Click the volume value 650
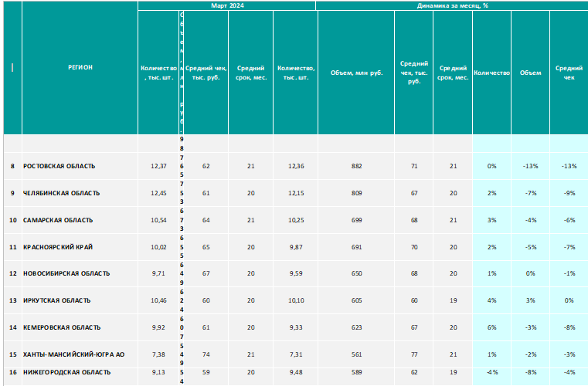The image size is (588, 386). click(356, 273)
